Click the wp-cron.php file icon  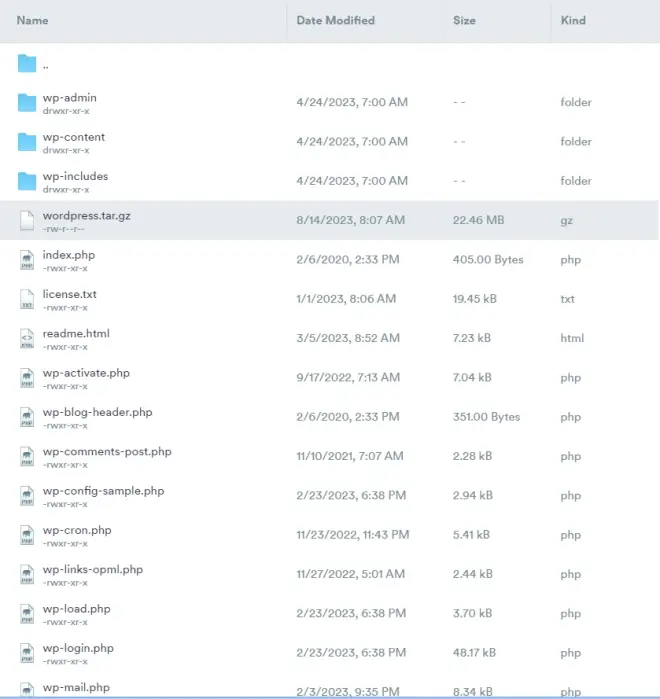click(27, 535)
